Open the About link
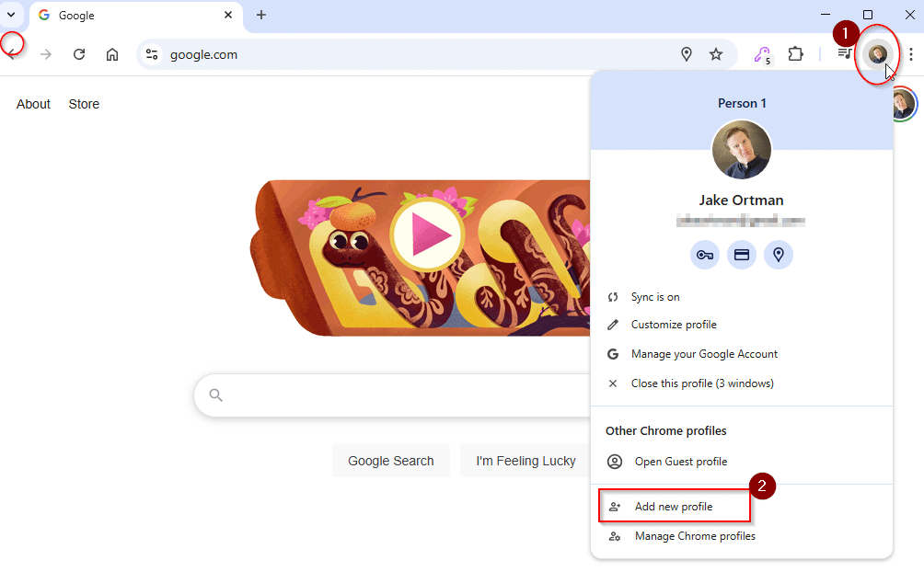924x572 pixels. [33, 104]
